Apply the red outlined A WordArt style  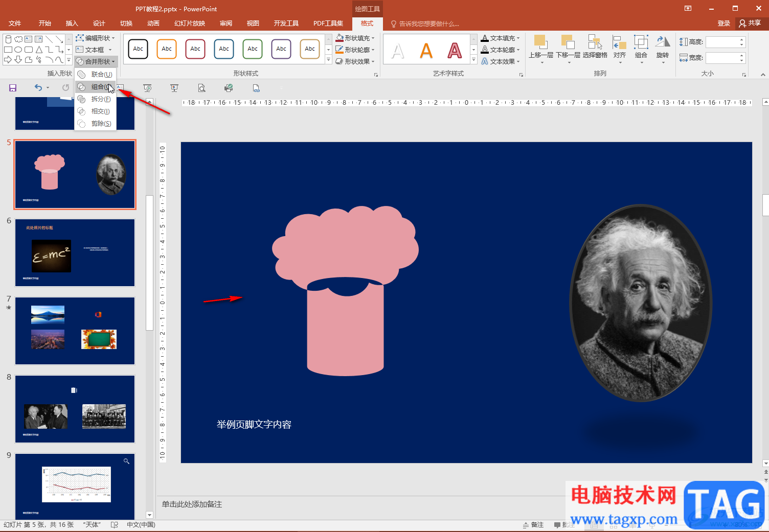[455, 50]
